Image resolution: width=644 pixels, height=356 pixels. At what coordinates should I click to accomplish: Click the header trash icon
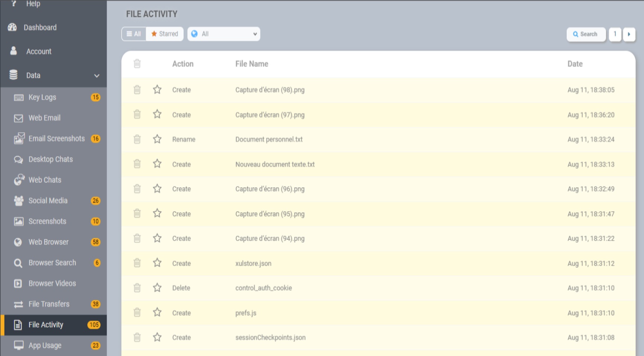pos(137,64)
